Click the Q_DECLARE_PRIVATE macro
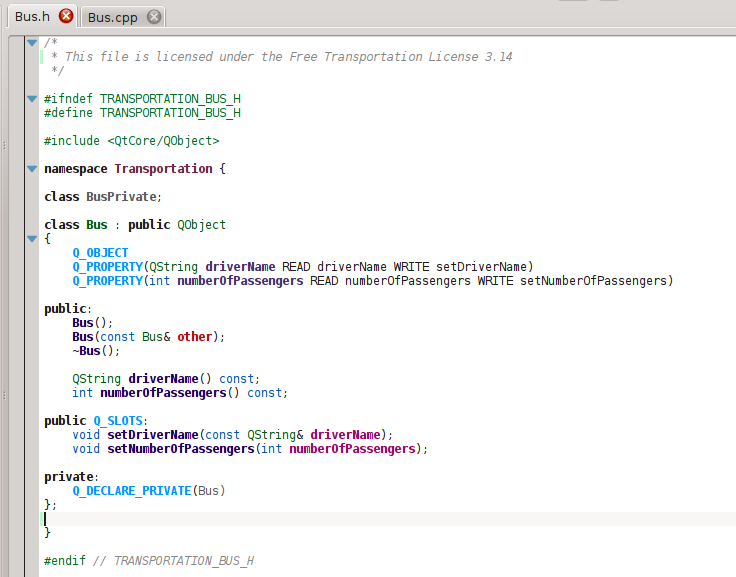Viewport: 736px width, 577px height. (132, 491)
